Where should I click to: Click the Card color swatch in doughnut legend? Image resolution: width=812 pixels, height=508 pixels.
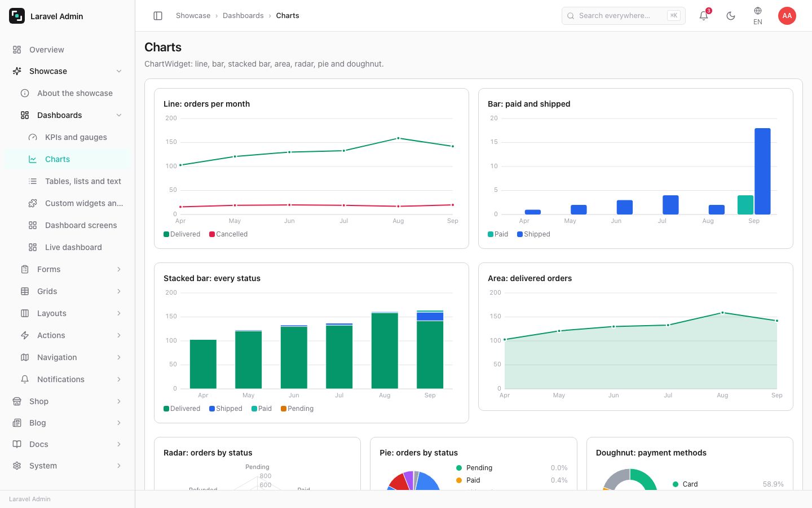click(676, 484)
